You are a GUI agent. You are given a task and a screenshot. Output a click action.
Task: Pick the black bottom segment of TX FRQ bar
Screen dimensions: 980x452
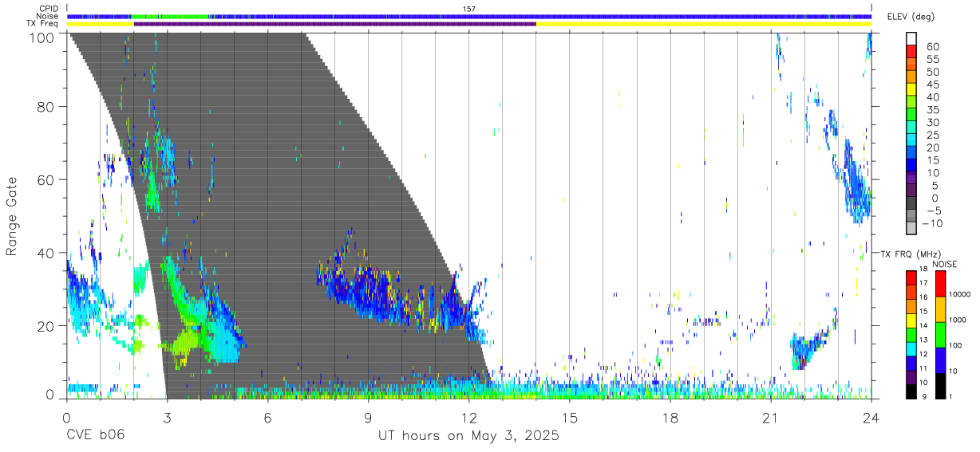point(911,391)
